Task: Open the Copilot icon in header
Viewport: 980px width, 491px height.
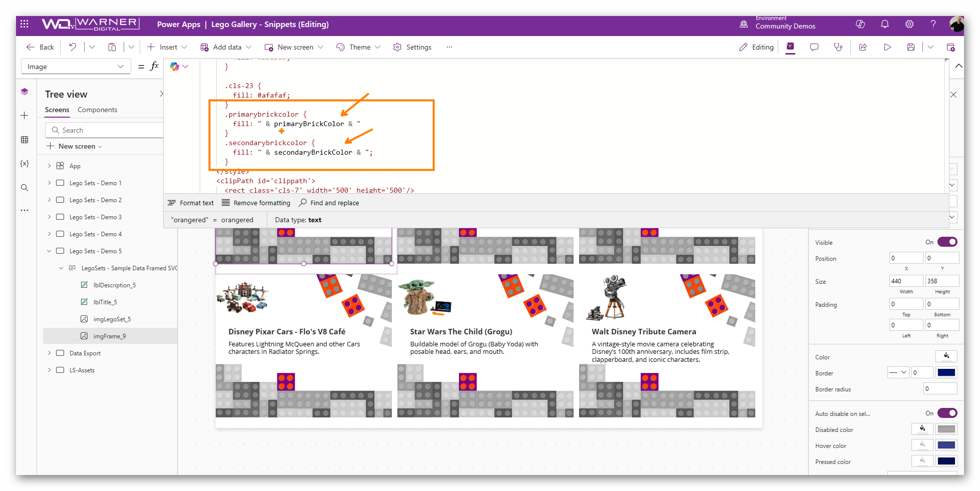Action: click(x=860, y=24)
